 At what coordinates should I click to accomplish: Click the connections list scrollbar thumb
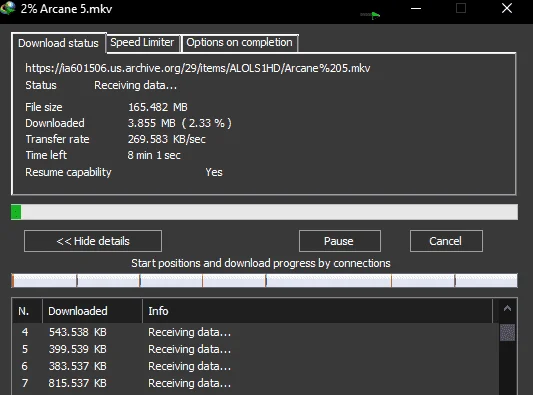coord(507,332)
